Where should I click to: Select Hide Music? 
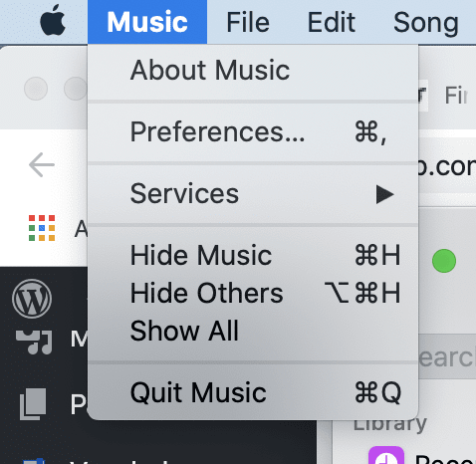click(253, 255)
